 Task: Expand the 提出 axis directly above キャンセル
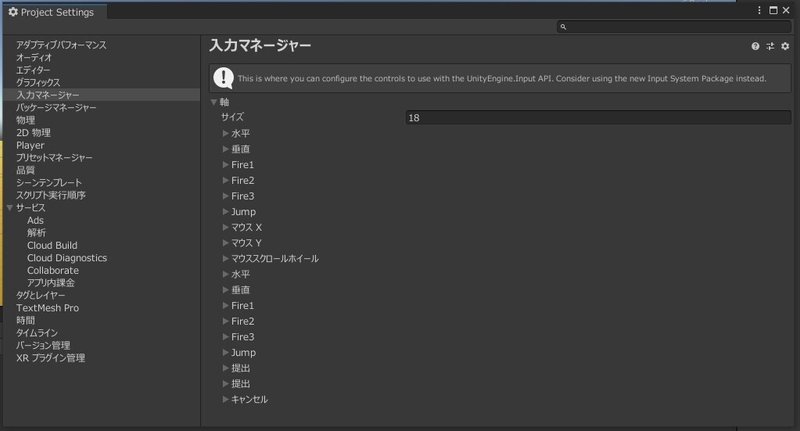tap(226, 384)
